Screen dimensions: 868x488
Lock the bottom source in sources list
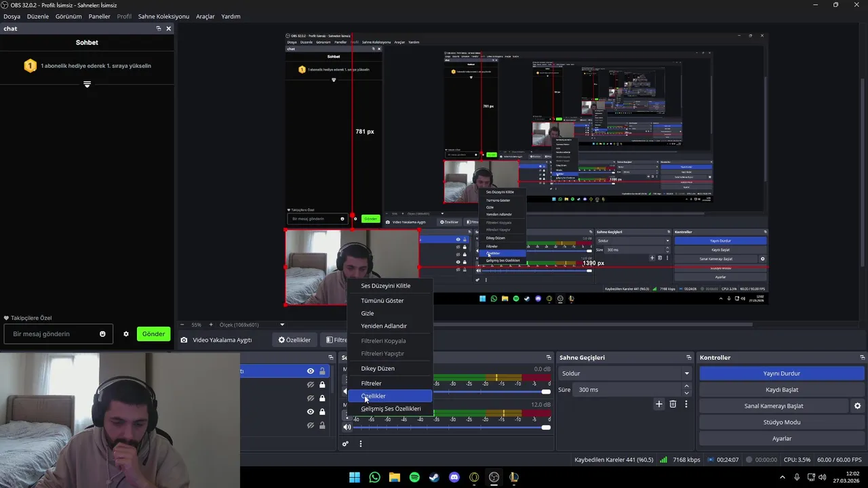coord(322,425)
